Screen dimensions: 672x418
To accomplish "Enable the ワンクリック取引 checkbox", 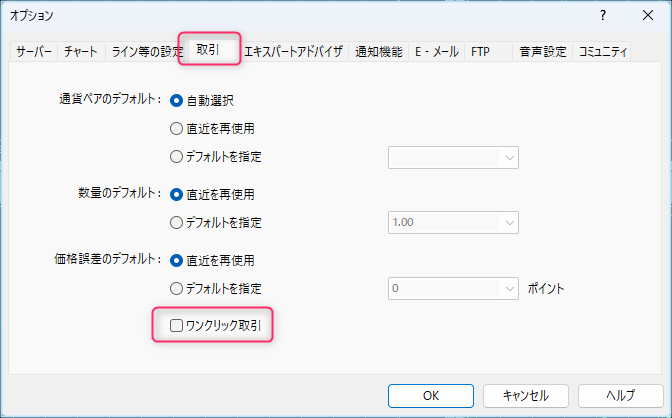I will (177, 325).
